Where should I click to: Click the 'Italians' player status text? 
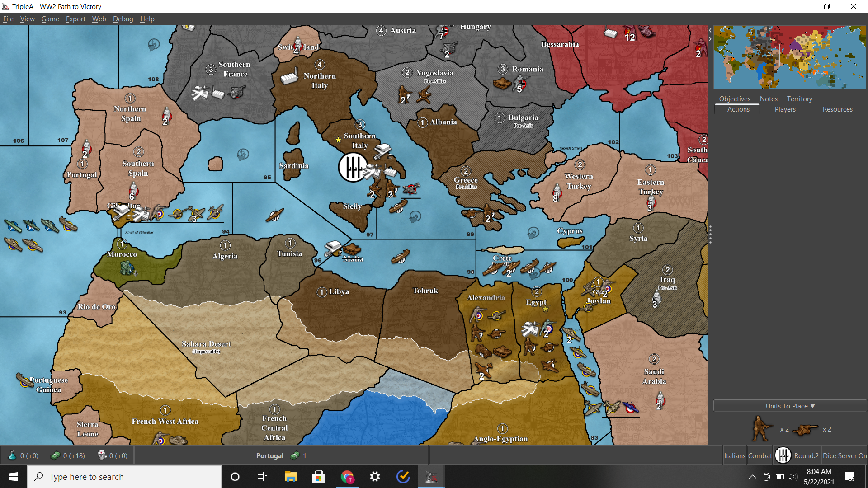[x=735, y=455]
